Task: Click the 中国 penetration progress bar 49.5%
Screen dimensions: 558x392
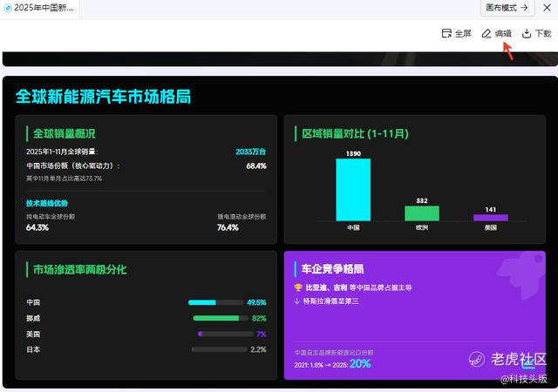Action: 216,302
